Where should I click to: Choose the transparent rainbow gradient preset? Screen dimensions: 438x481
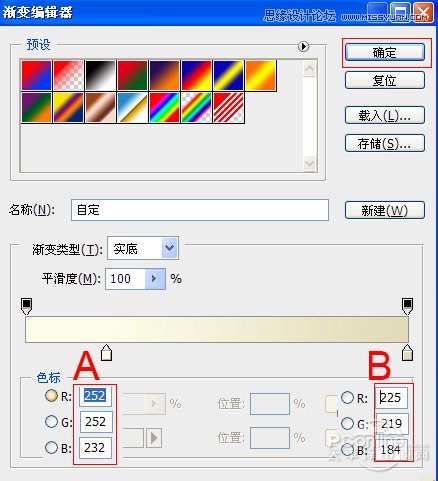tap(197, 107)
